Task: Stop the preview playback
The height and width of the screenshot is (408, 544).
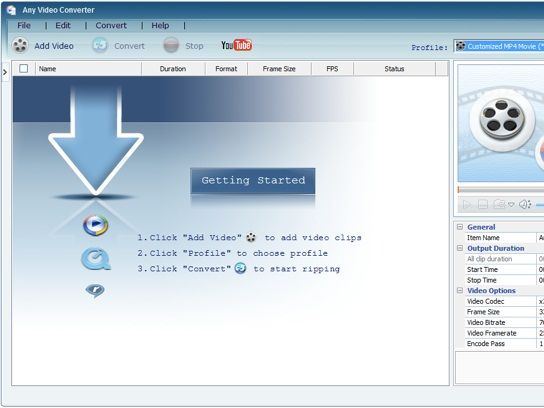Action: click(483, 204)
